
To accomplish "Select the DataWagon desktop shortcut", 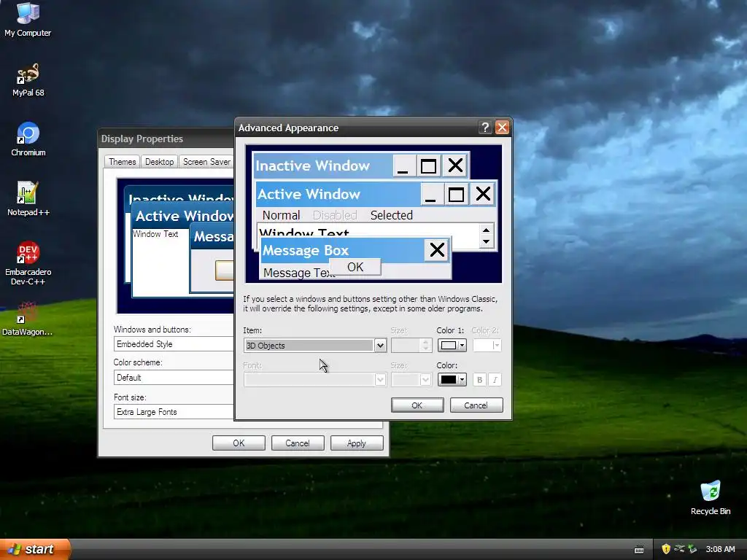I will click(28, 318).
